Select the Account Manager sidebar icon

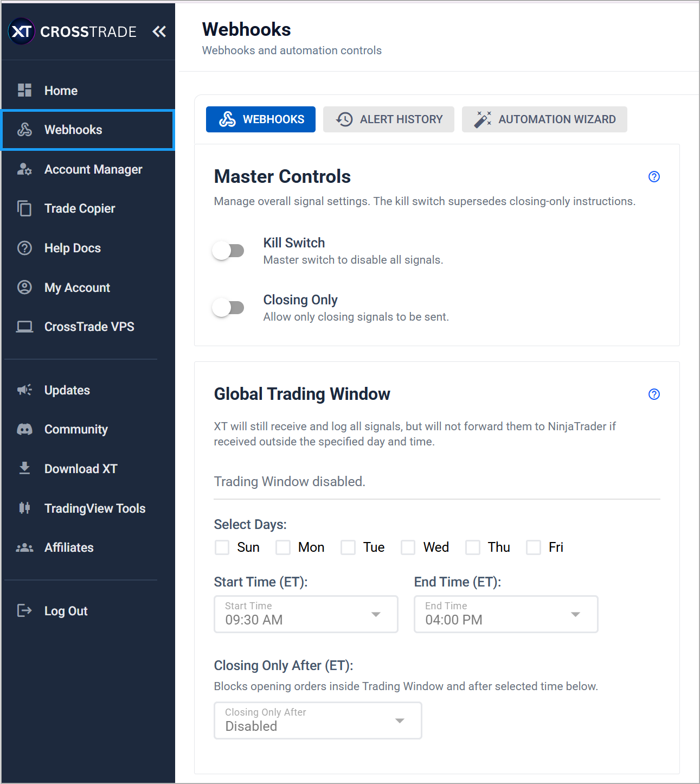24,169
